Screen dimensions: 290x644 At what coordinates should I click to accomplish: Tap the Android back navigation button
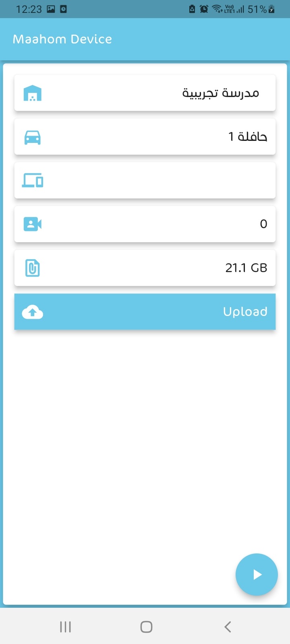(228, 627)
